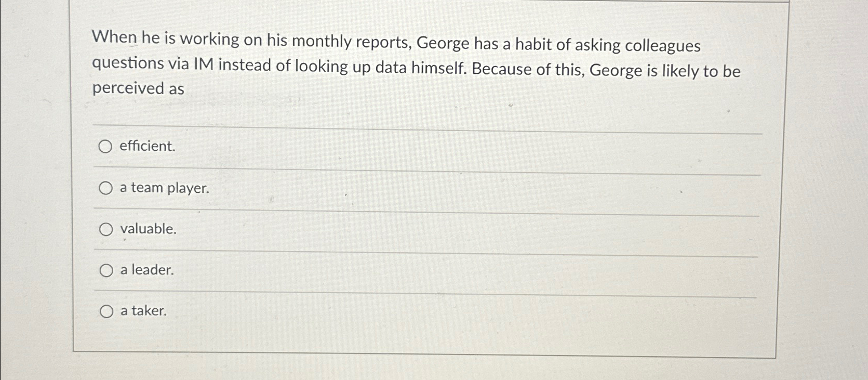The width and height of the screenshot is (868, 380).
Task: Click the "a taker." answer text
Action: click(143, 311)
